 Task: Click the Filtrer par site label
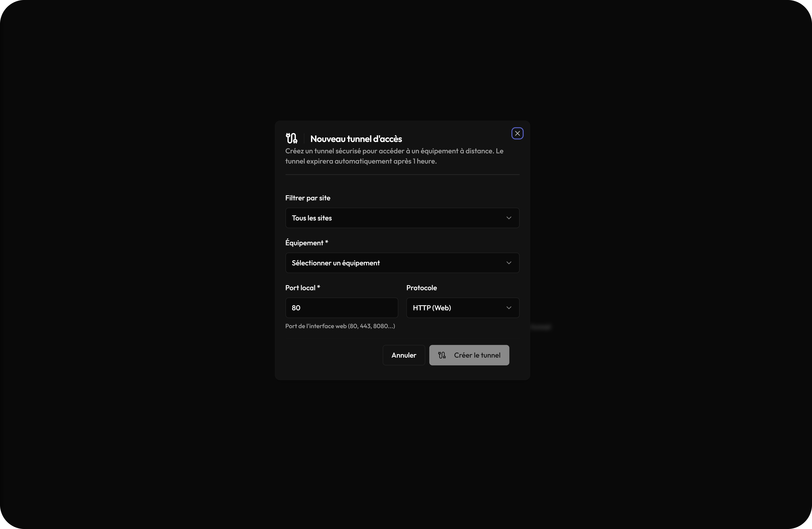point(308,198)
